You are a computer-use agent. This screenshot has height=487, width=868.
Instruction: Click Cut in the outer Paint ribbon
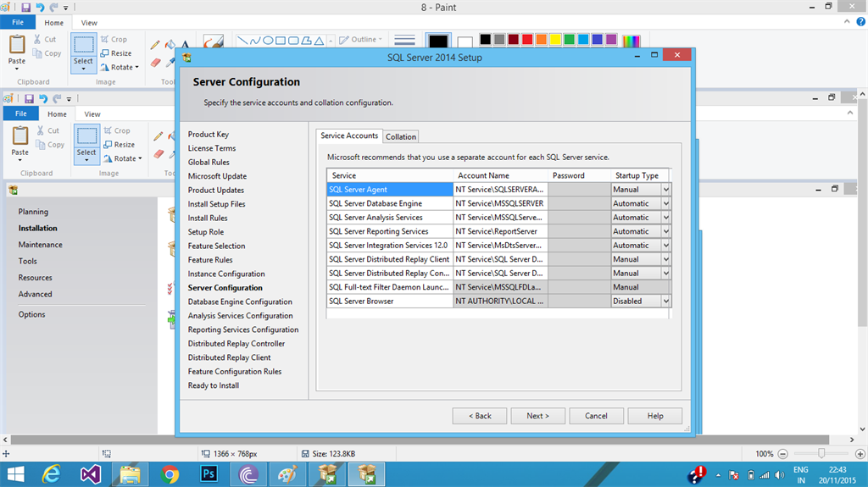[45, 39]
